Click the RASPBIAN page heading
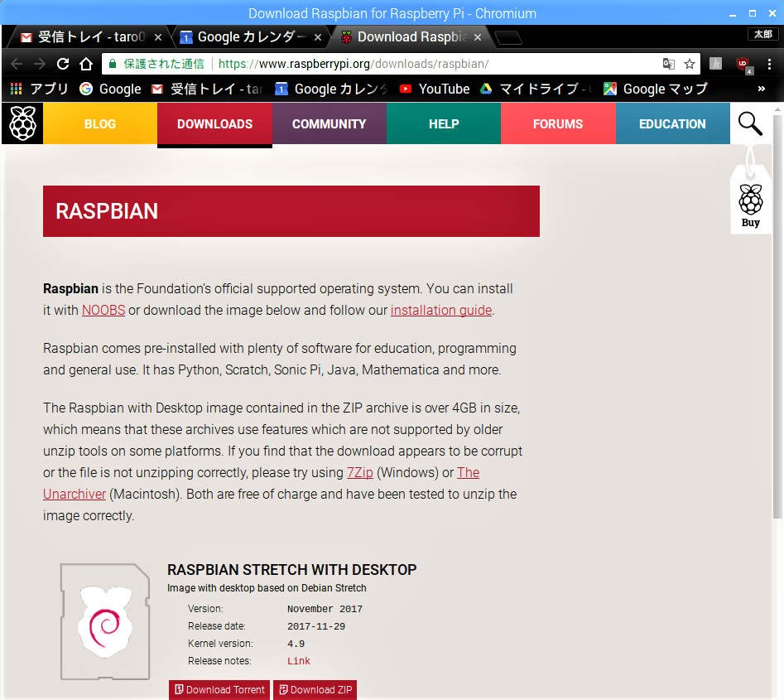This screenshot has height=700, width=784. [107, 211]
